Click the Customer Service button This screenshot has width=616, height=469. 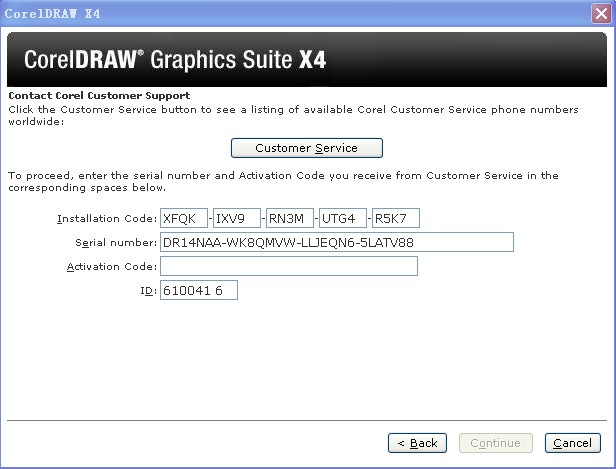click(x=306, y=148)
